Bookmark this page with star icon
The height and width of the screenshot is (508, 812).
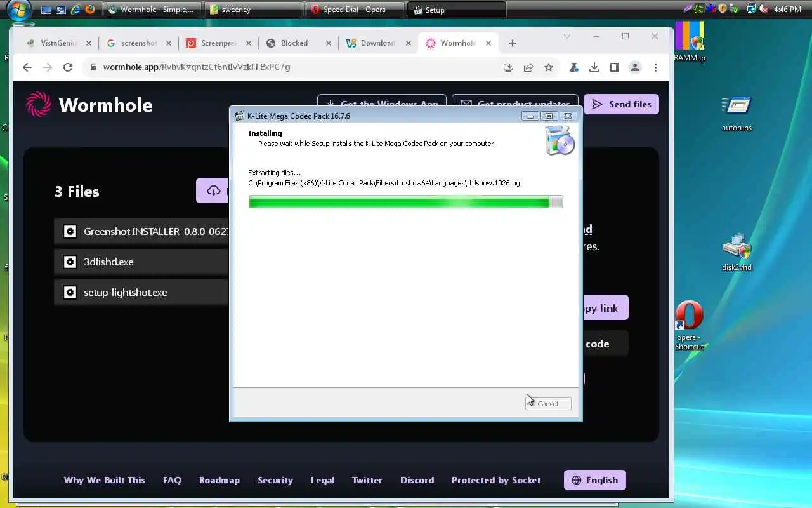coord(549,67)
